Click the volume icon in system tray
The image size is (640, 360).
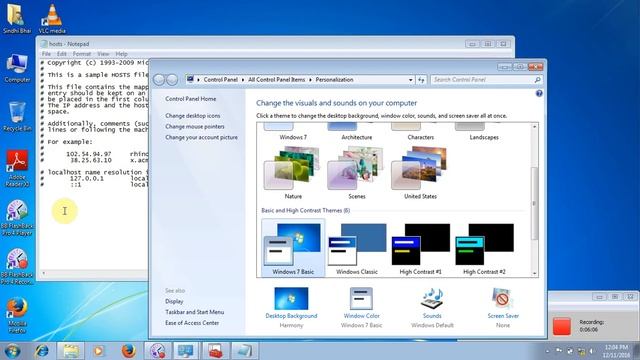[x=591, y=351]
